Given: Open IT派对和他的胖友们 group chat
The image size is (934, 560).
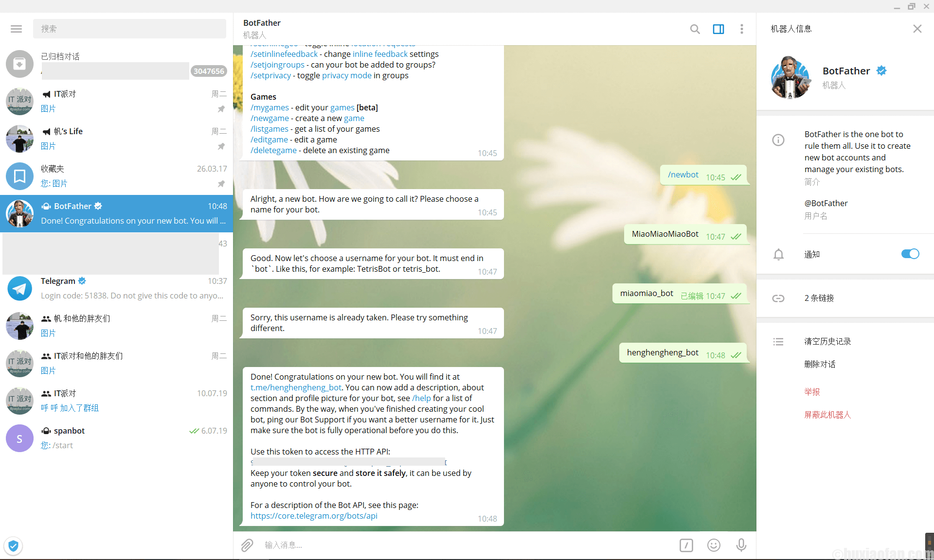Looking at the screenshot, I should tap(117, 363).
